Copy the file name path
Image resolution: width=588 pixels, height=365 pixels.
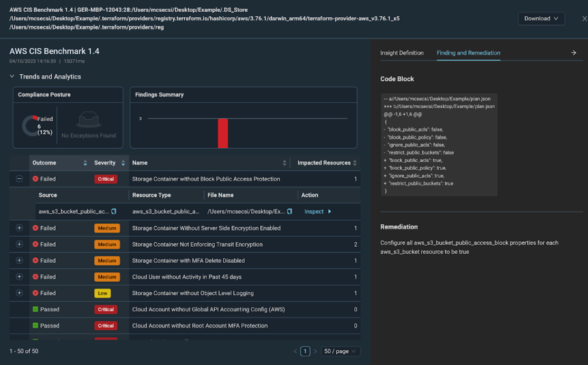pyautogui.click(x=290, y=211)
